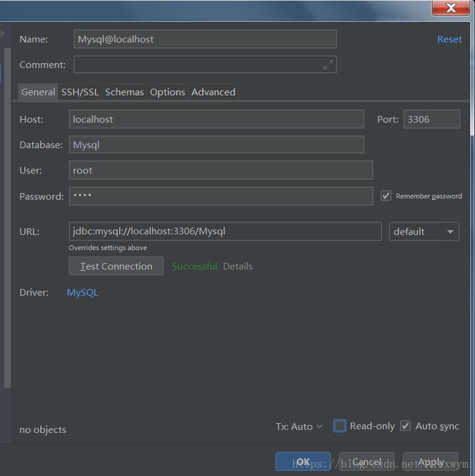
Task: Click the left panel vertical scrollbar
Action: tap(7, 217)
